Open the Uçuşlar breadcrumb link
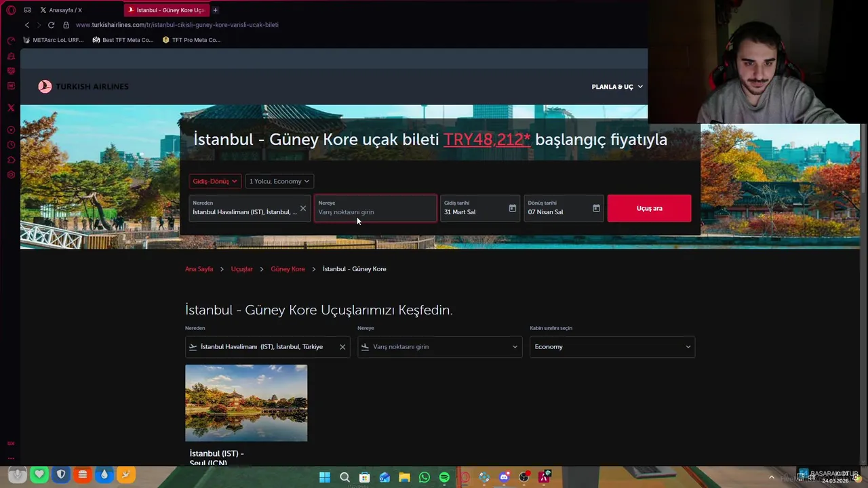 pyautogui.click(x=242, y=269)
